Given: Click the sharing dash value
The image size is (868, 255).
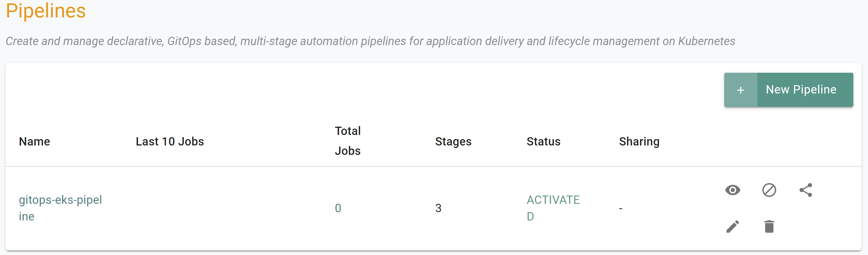Looking at the screenshot, I should [x=621, y=209].
